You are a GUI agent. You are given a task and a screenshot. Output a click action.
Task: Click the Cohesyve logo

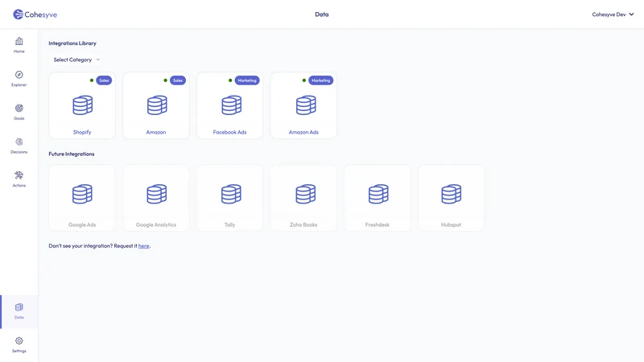(x=35, y=14)
